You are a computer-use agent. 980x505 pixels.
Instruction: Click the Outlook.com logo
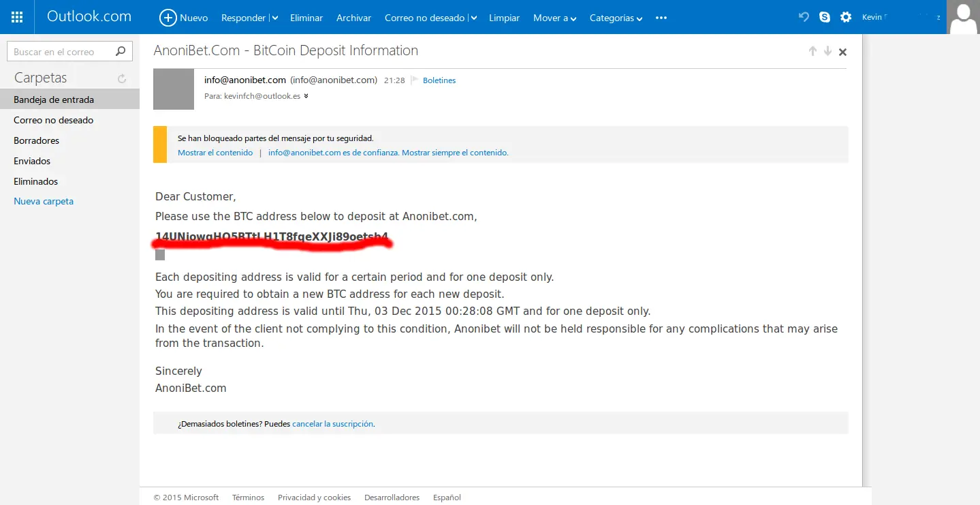click(x=89, y=17)
